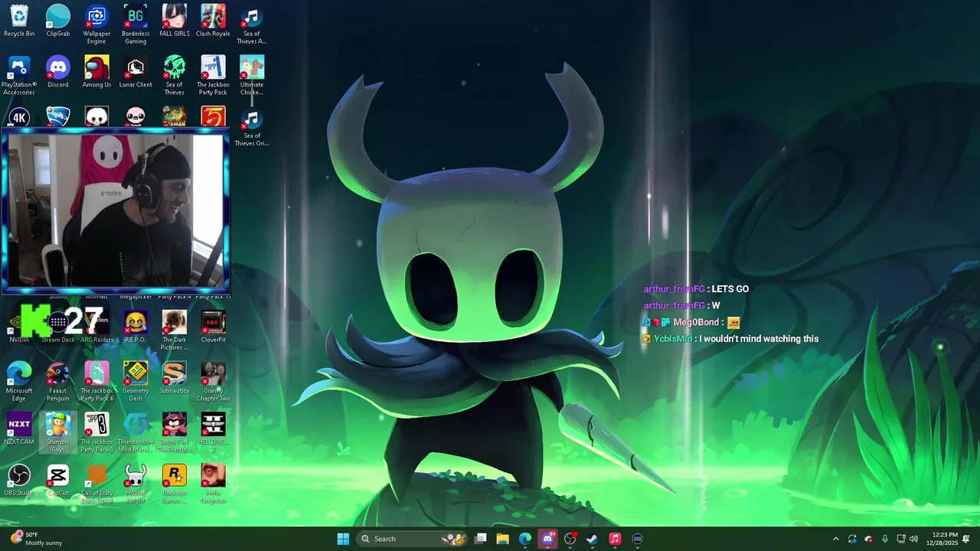
Task: Open The Jackbox Party Pack desktop icon
Action: [x=213, y=75]
